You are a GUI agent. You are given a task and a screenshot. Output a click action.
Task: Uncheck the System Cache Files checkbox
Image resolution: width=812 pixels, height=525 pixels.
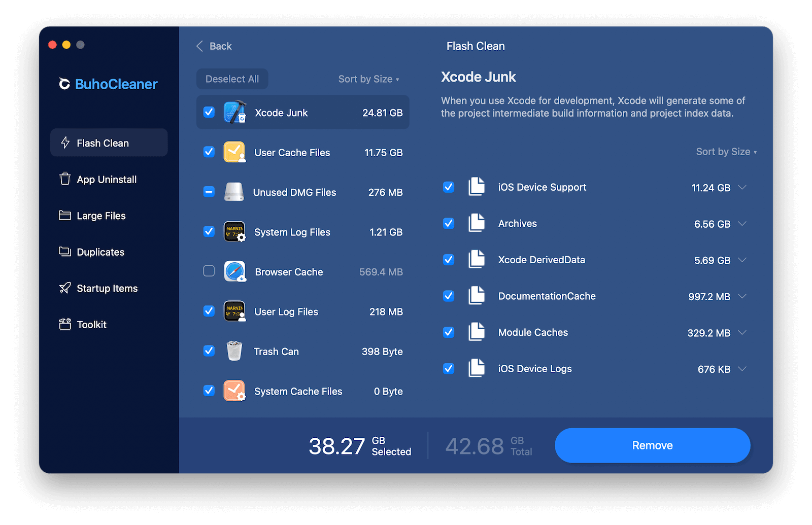pos(209,391)
